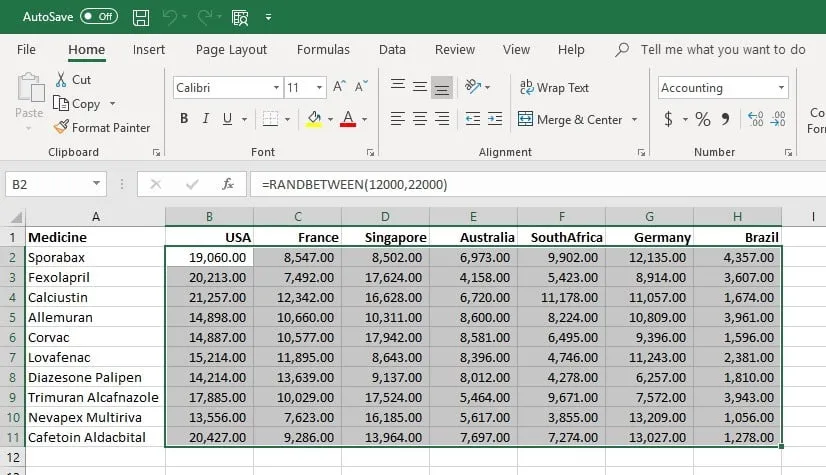This screenshot has height=475, width=826.
Task: Click the Underline U icon
Action: 229,119
